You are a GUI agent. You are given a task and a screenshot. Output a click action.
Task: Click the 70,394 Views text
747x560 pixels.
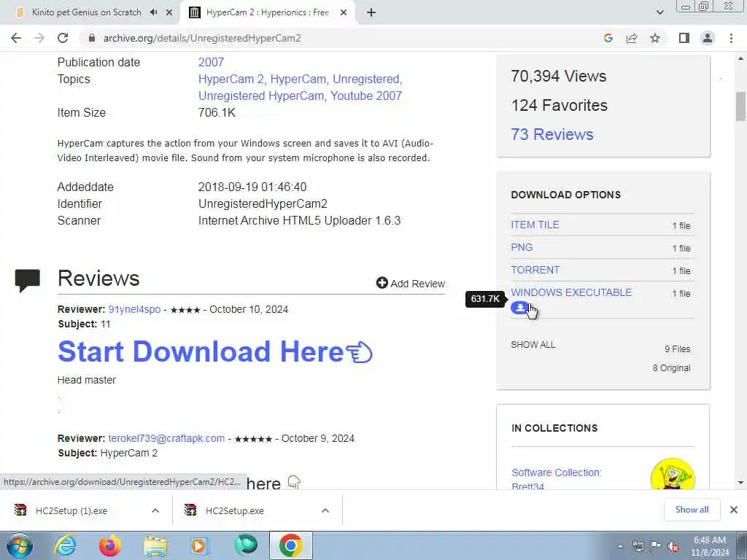[558, 76]
